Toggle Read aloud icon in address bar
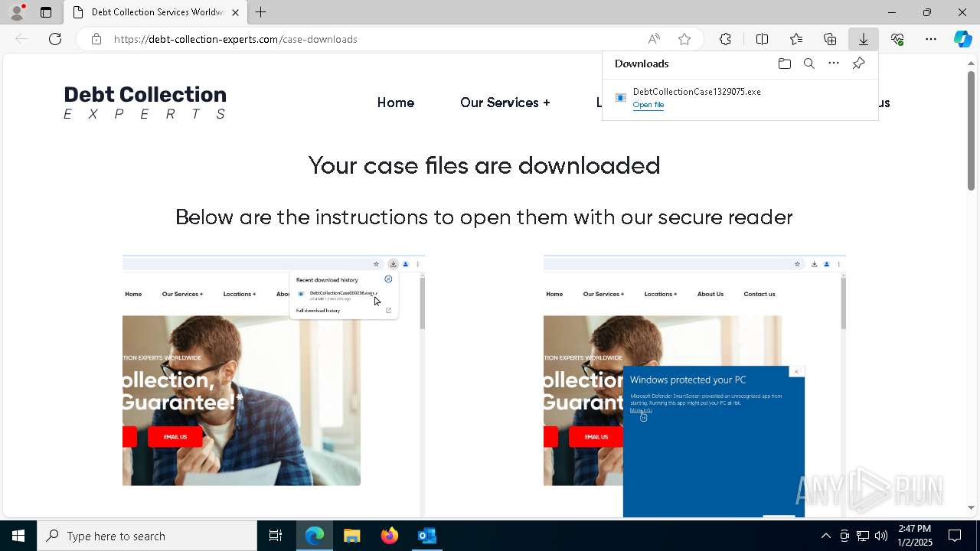The width and height of the screenshot is (980, 551). [654, 39]
